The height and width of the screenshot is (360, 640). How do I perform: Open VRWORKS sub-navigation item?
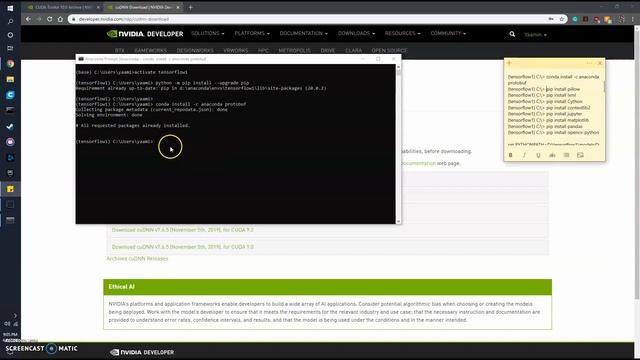tap(236, 50)
